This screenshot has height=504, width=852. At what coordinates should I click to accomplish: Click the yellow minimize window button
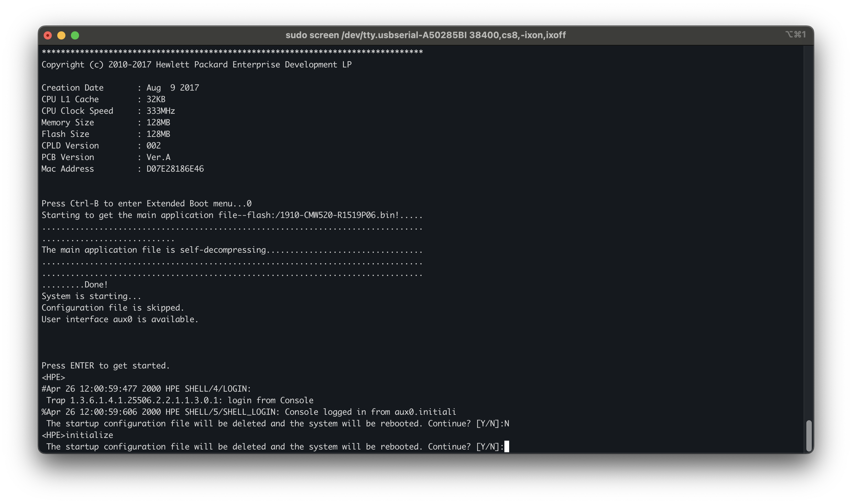tap(61, 35)
